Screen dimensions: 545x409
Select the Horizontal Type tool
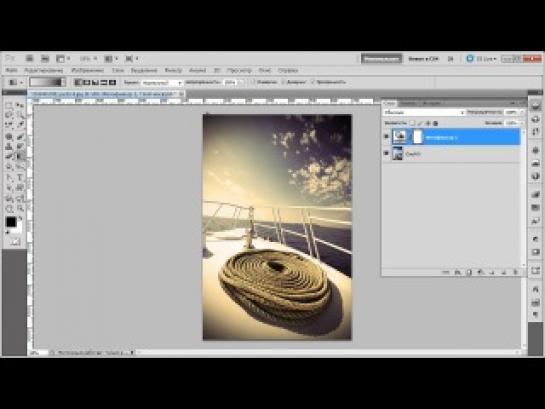20,178
